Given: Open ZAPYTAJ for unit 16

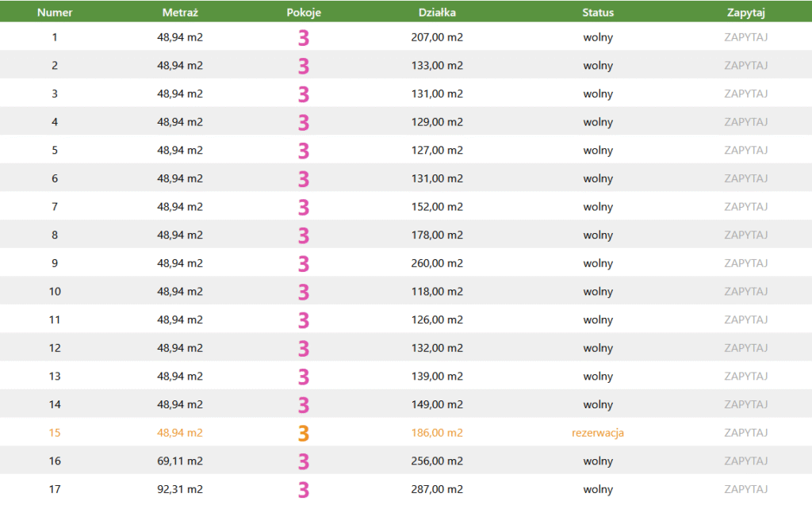Looking at the screenshot, I should pos(745,461).
